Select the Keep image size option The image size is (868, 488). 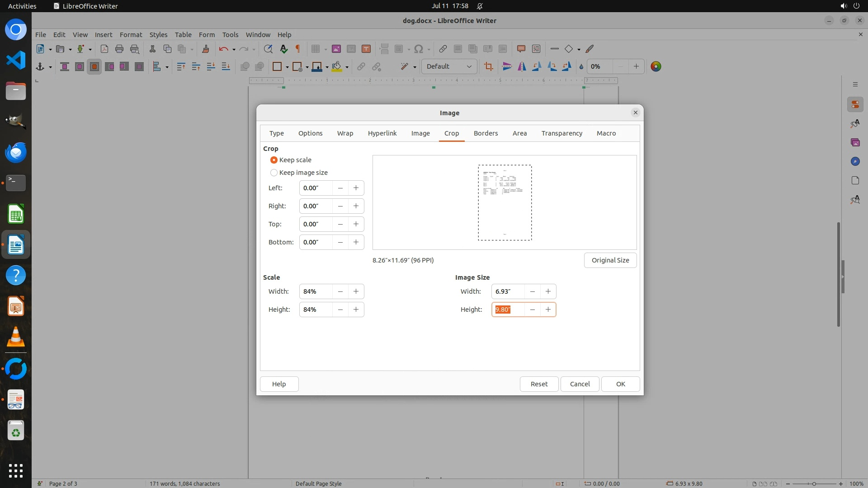[x=274, y=173]
